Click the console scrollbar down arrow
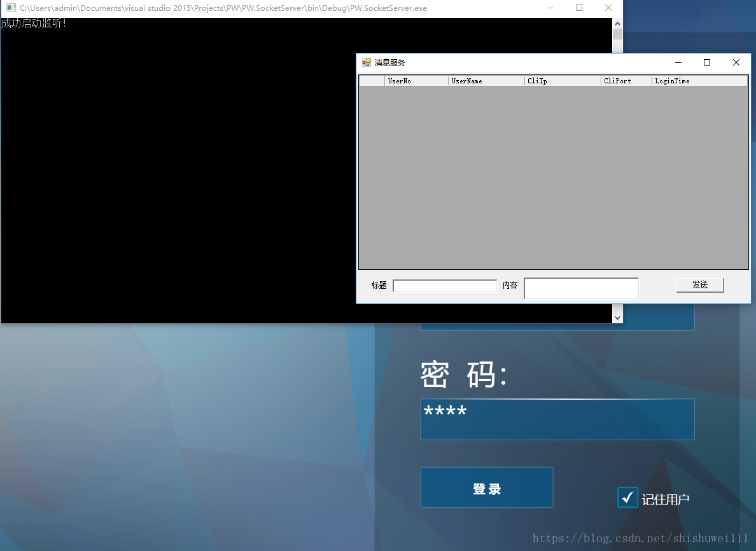756x551 pixels. tap(617, 317)
